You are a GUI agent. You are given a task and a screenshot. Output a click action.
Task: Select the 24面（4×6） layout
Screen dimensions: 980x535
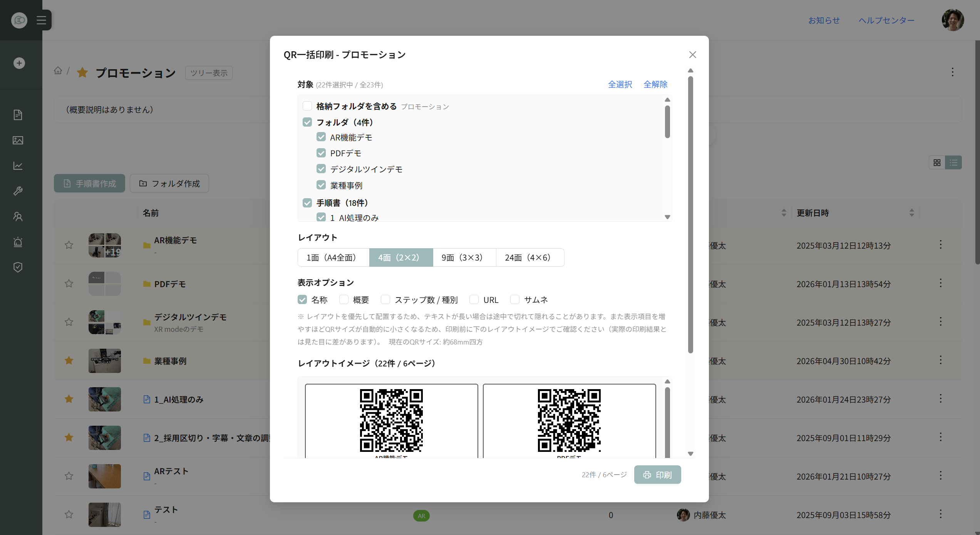point(530,257)
